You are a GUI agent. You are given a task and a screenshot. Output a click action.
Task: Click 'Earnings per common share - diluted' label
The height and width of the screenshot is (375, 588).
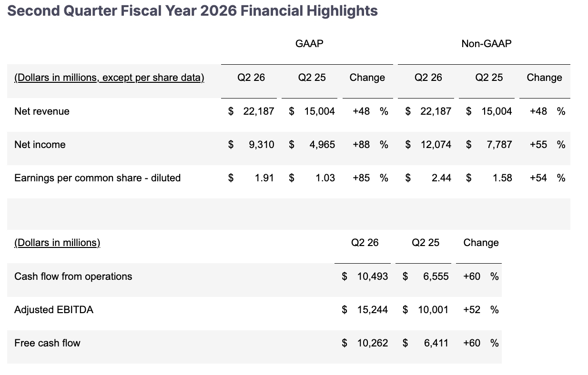pyautogui.click(x=98, y=178)
